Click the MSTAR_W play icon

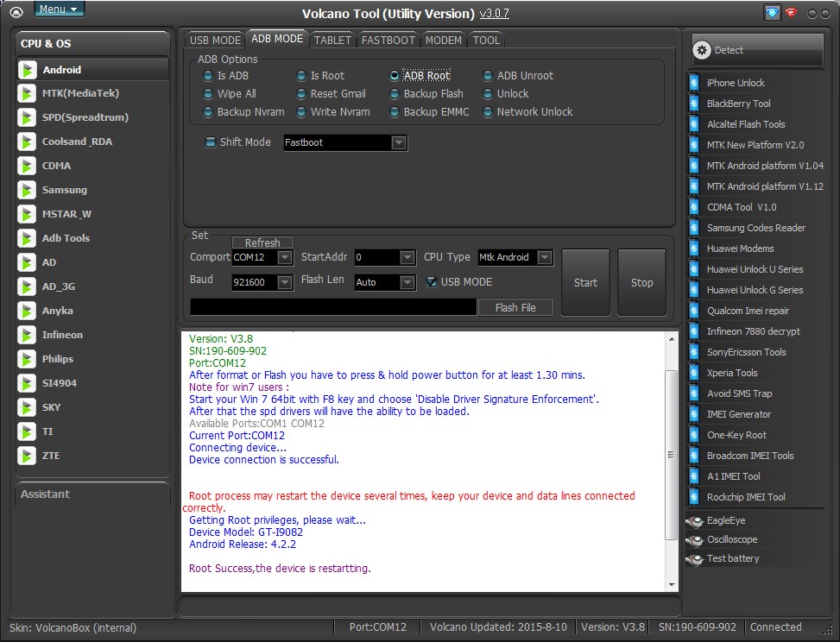[x=27, y=214]
